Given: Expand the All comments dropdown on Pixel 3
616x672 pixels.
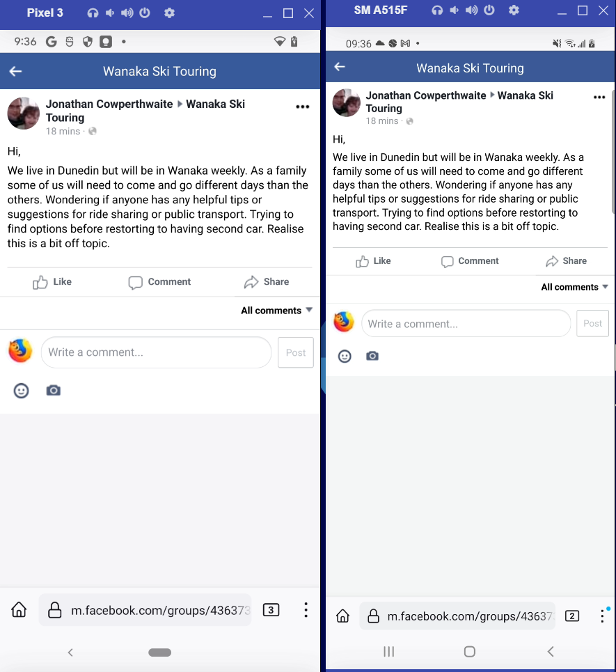Looking at the screenshot, I should click(276, 311).
